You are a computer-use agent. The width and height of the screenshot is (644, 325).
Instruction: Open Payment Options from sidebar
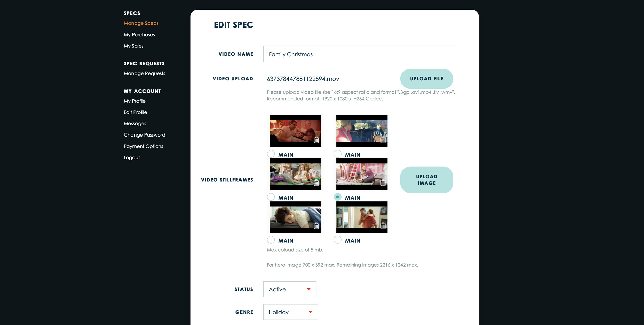pos(143,146)
